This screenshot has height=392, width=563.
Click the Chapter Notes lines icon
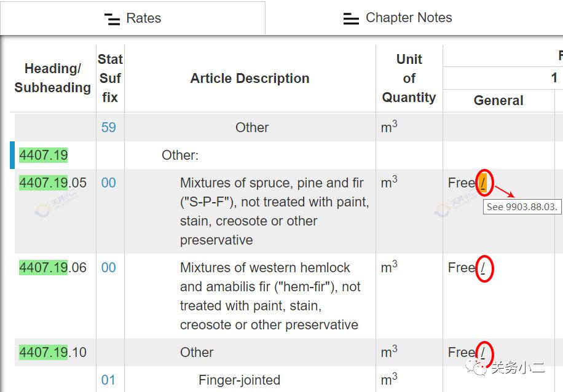351,18
